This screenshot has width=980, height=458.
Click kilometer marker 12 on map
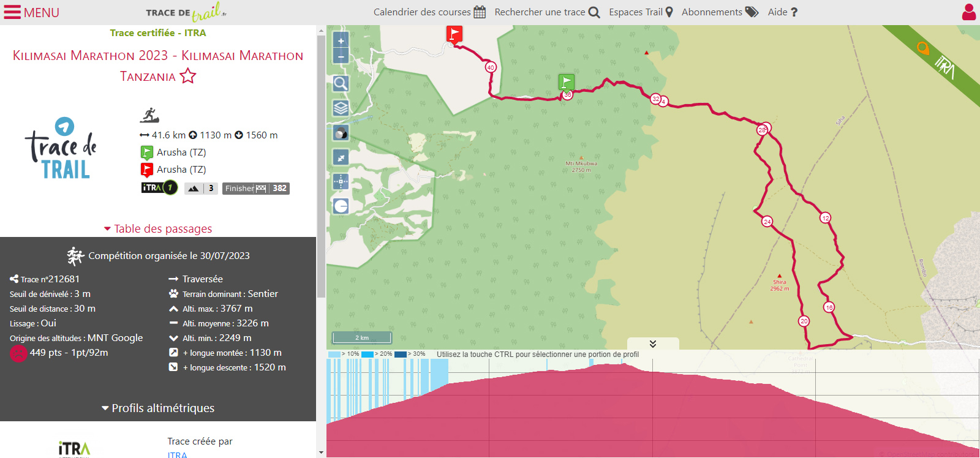coord(826,218)
